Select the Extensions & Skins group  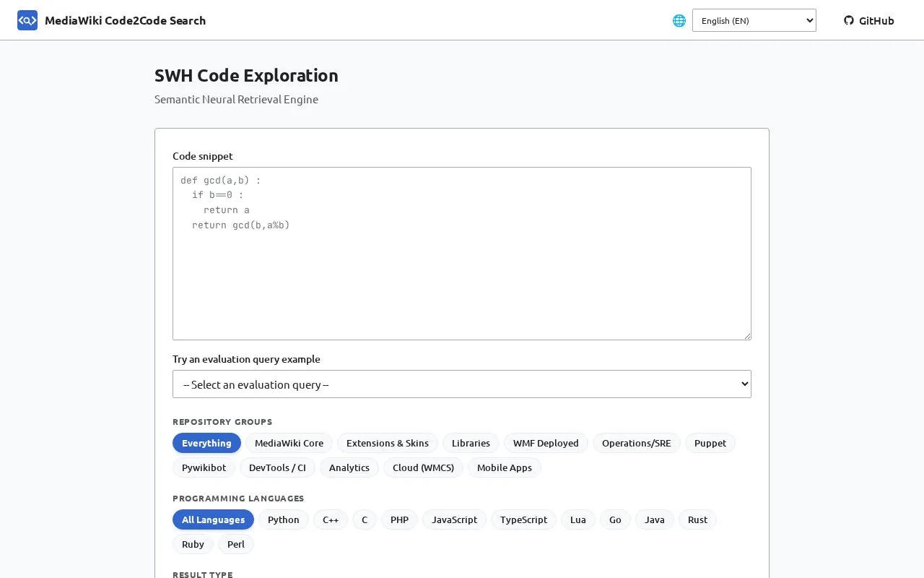[388, 443]
